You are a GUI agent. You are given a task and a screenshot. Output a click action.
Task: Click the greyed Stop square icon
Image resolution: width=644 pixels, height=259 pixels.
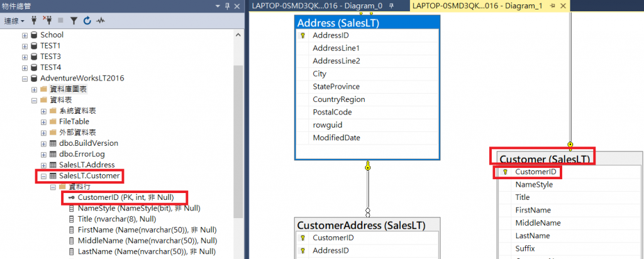[x=61, y=21]
